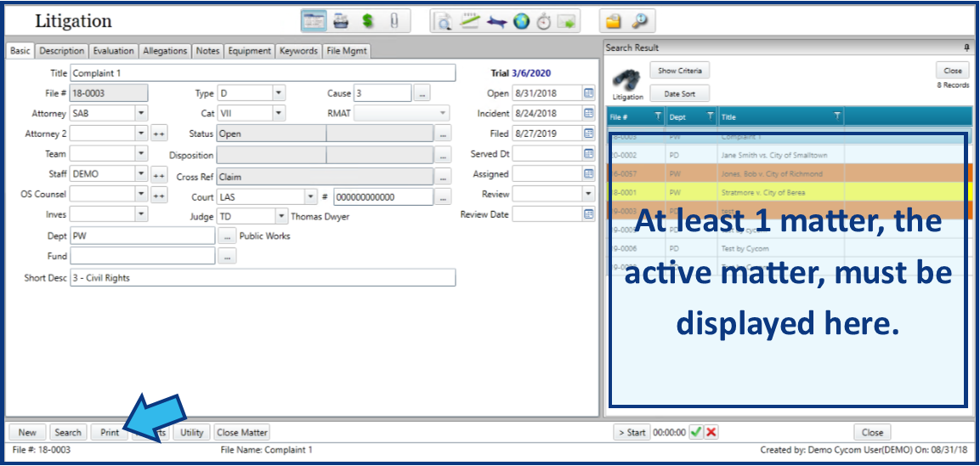980x466 pixels.
Task: Expand the Judge dropdown showing TD
Action: [282, 217]
